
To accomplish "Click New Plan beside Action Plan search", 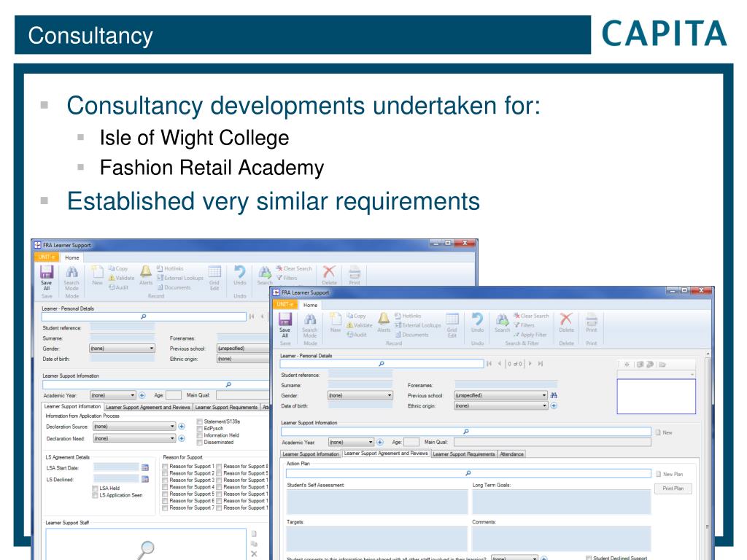I will coord(670,474).
